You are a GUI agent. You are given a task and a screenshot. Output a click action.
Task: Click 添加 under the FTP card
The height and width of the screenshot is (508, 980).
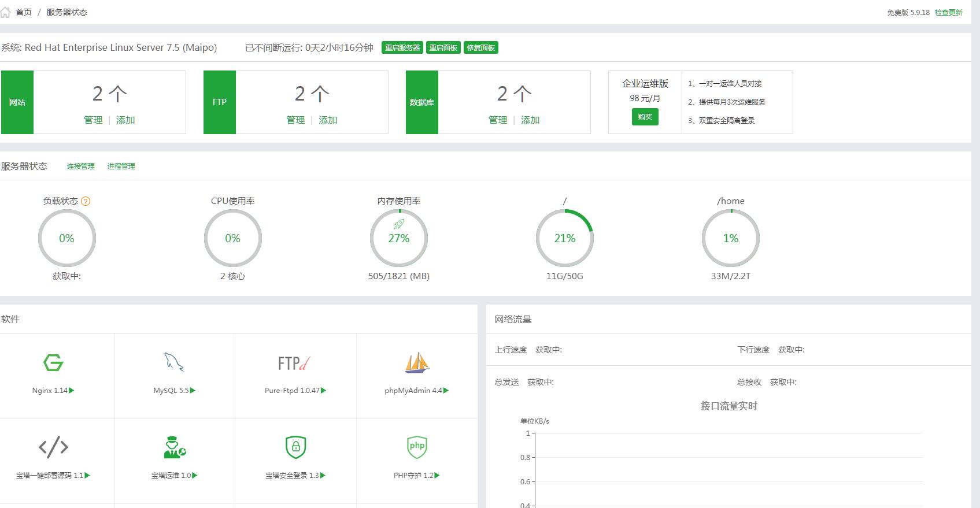click(328, 120)
